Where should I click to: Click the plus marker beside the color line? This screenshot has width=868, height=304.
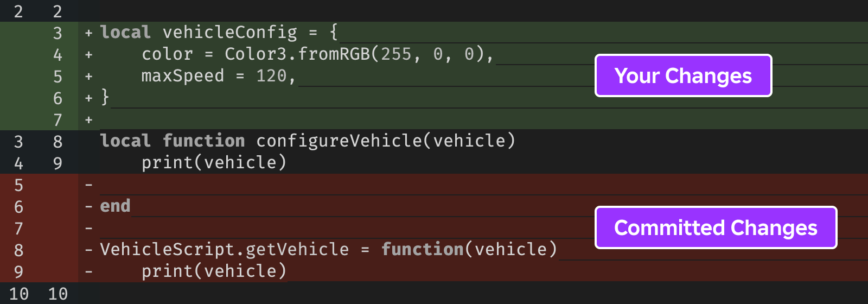click(88, 55)
